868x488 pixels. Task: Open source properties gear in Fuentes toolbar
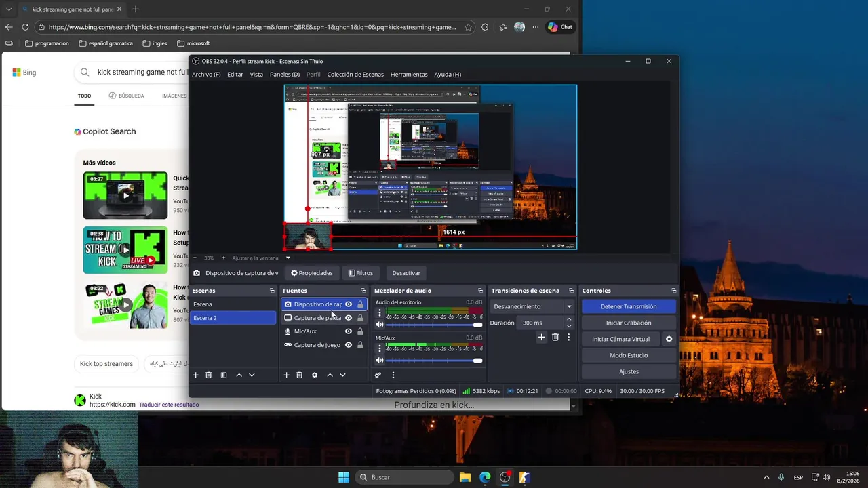pos(315,375)
